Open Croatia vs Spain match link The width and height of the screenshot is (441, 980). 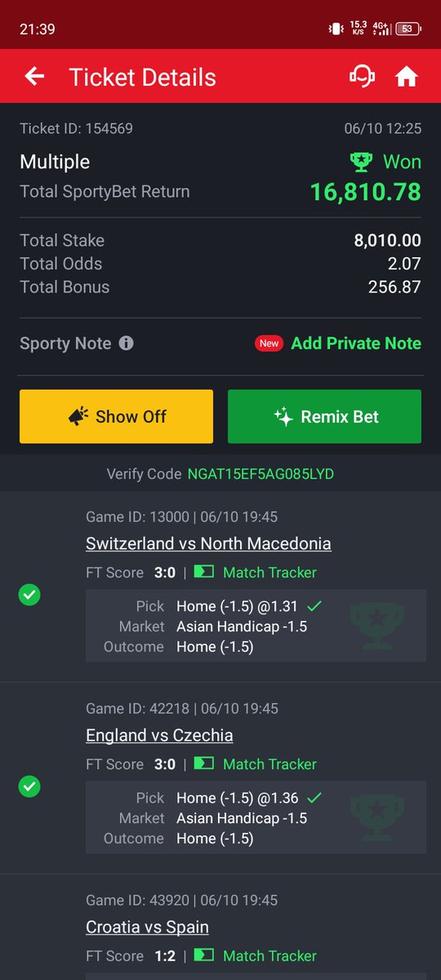pyautogui.click(x=147, y=928)
